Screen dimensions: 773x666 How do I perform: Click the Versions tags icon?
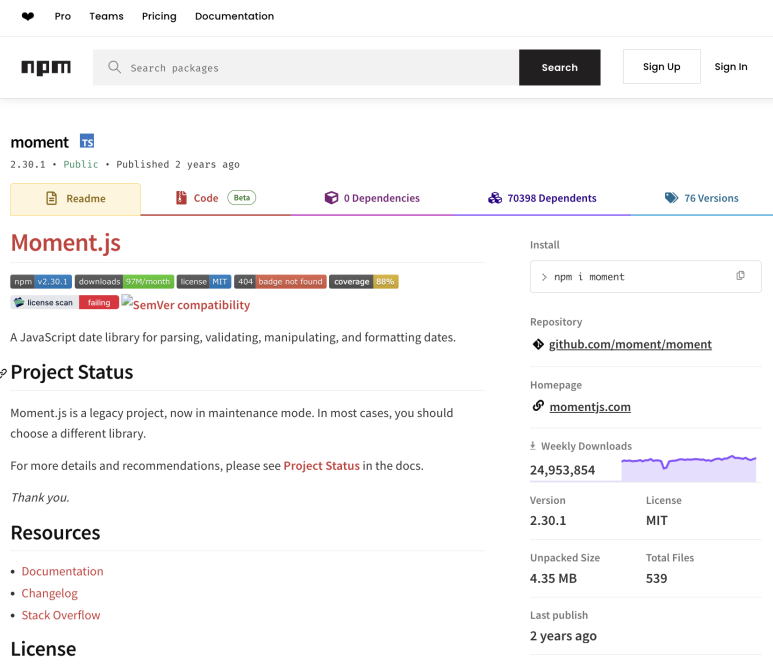671,198
